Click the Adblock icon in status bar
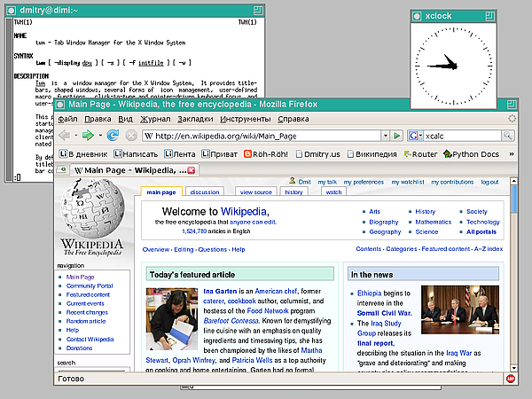The image size is (532, 399). [x=511, y=379]
